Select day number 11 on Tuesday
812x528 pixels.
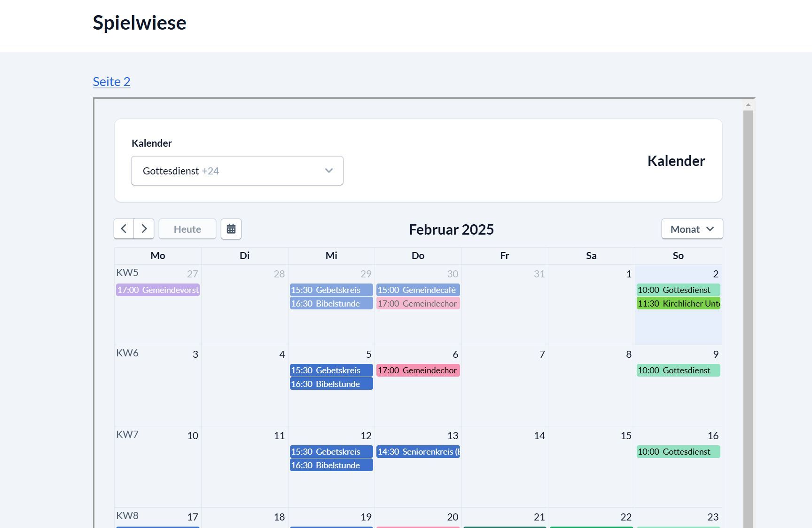pyautogui.click(x=279, y=436)
